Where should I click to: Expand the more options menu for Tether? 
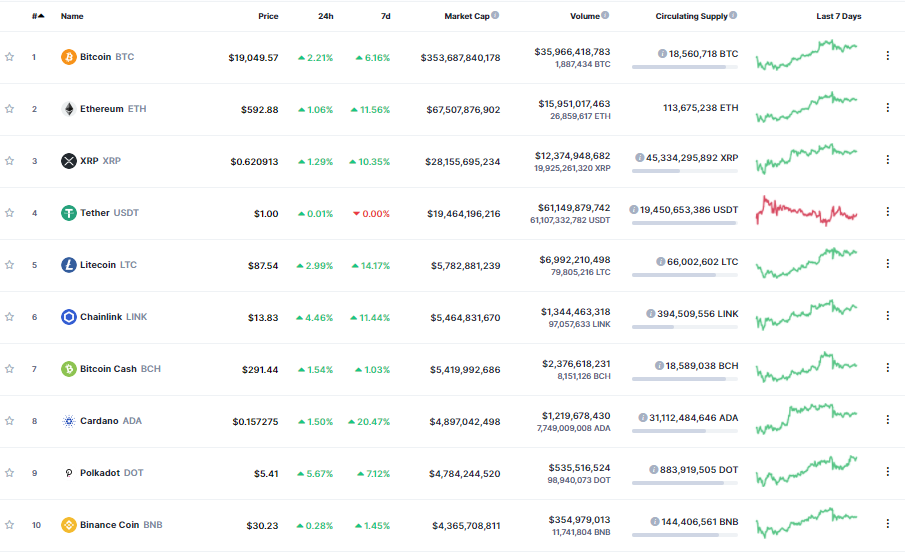tap(887, 213)
